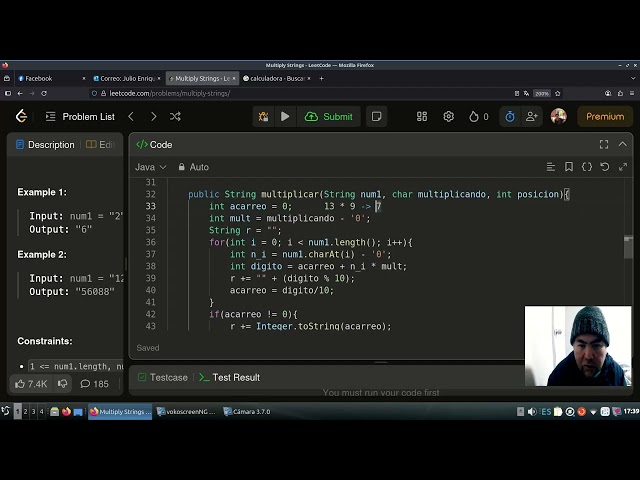Click the bookmark code icon
This screenshot has height=480, width=640.
click(569, 167)
